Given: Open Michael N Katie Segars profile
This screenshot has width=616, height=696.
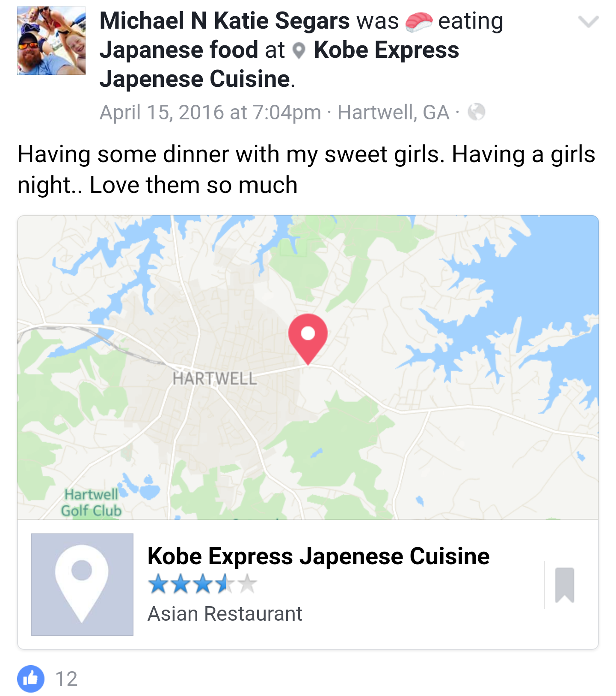Looking at the screenshot, I should point(225,21).
